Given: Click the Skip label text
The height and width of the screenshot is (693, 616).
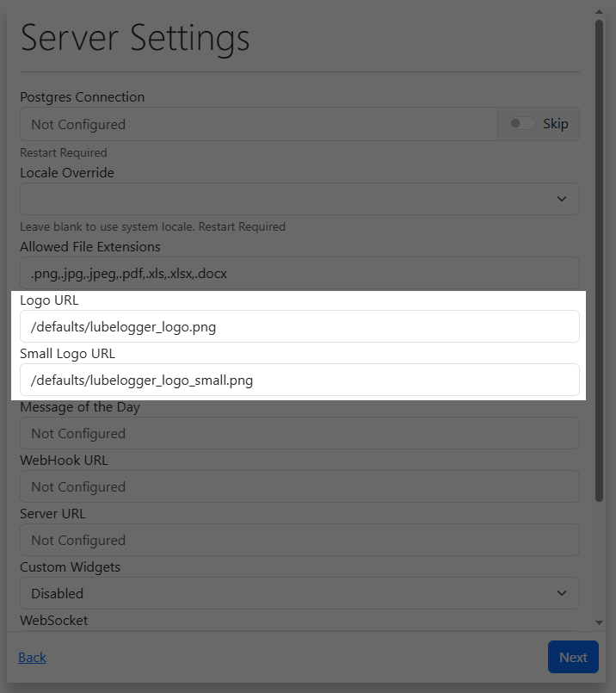Looking at the screenshot, I should (556, 124).
